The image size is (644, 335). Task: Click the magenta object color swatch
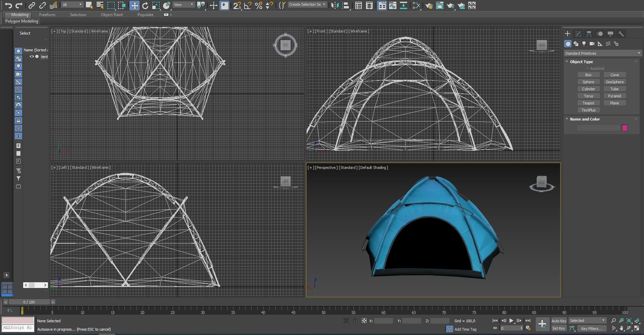tap(625, 128)
